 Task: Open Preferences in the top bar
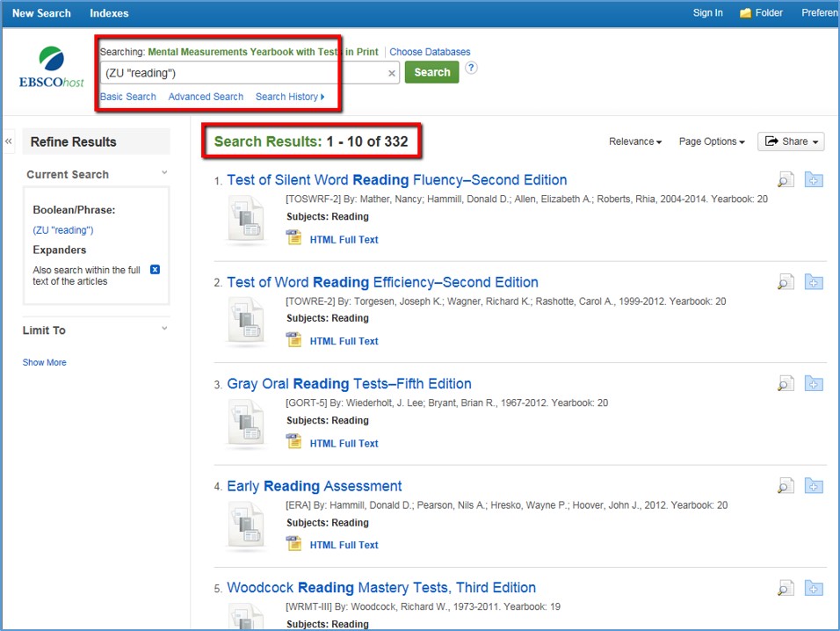point(820,13)
